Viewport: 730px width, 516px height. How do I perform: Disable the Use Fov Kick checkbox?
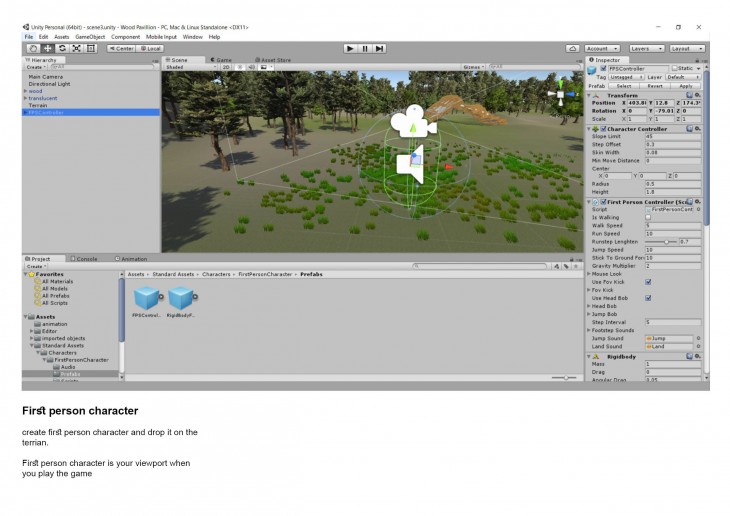(648, 282)
